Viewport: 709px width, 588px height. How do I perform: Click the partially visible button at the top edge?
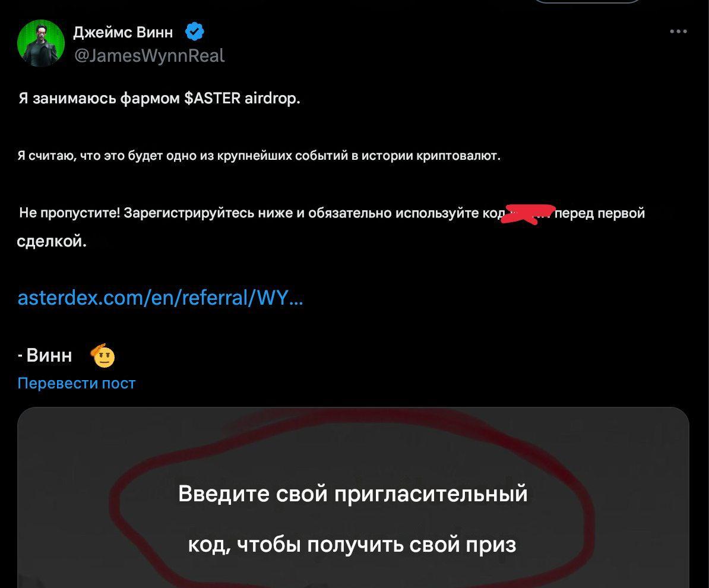point(587,1)
